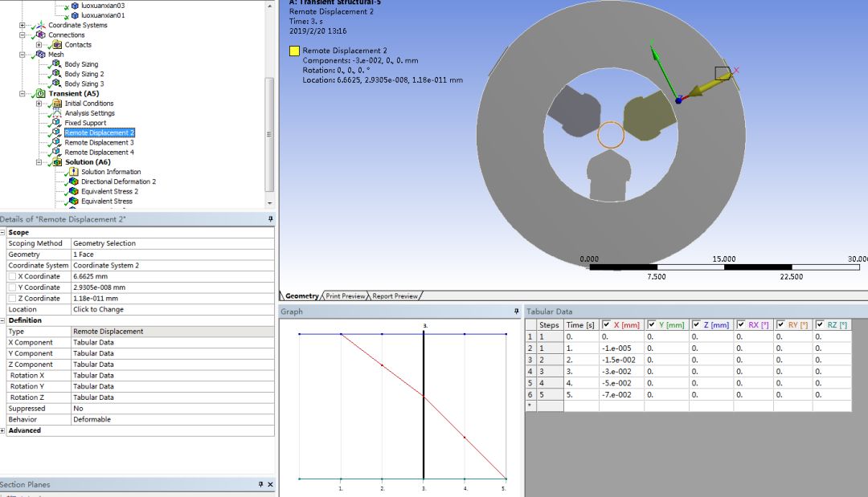Click the Body Sizing icon
Image resolution: width=868 pixels, height=497 pixels.
(56, 64)
